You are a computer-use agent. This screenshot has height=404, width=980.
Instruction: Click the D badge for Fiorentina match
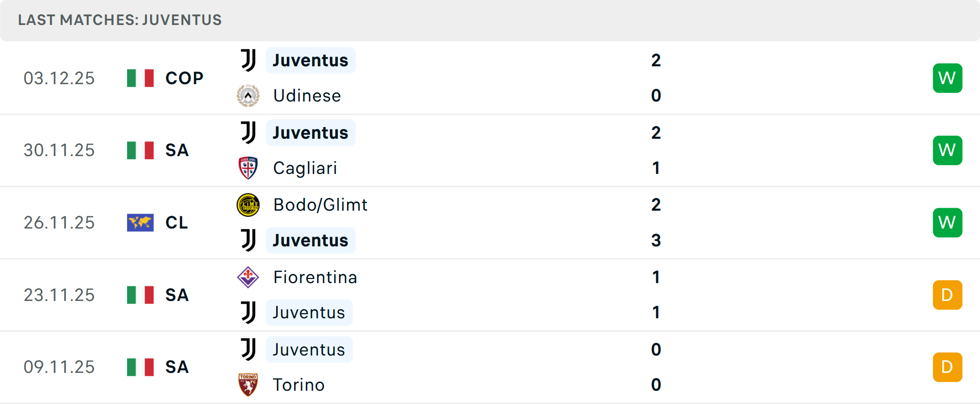(x=947, y=295)
